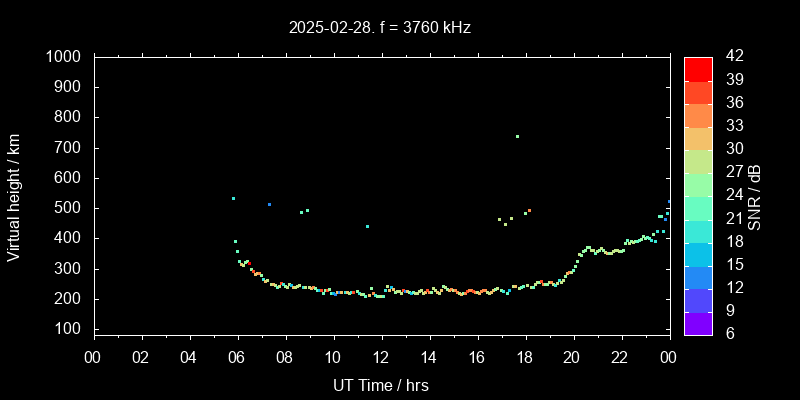This screenshot has width=800, height=400.
Task: Click the 06 tick on the time axis
Action: (237, 357)
